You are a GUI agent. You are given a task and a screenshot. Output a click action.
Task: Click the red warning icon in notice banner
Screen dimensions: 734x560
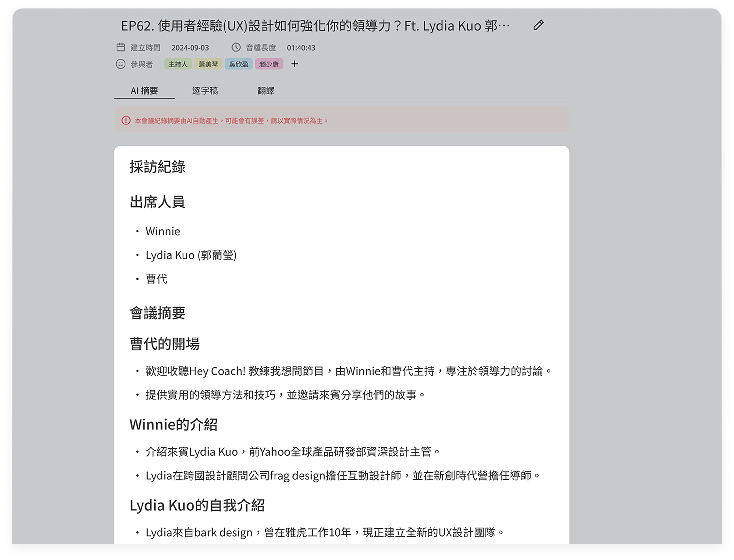pyautogui.click(x=126, y=120)
